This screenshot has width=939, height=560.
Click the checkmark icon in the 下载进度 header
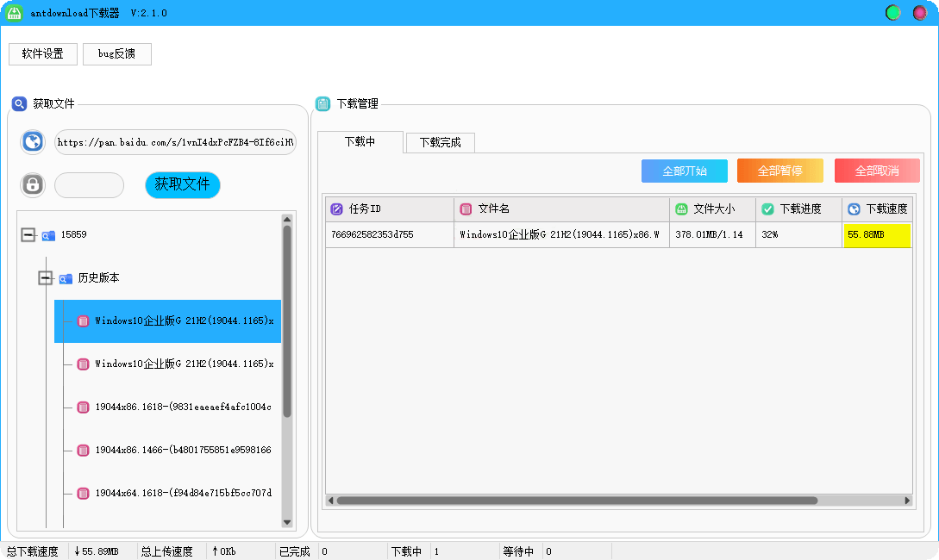pyautogui.click(x=769, y=208)
